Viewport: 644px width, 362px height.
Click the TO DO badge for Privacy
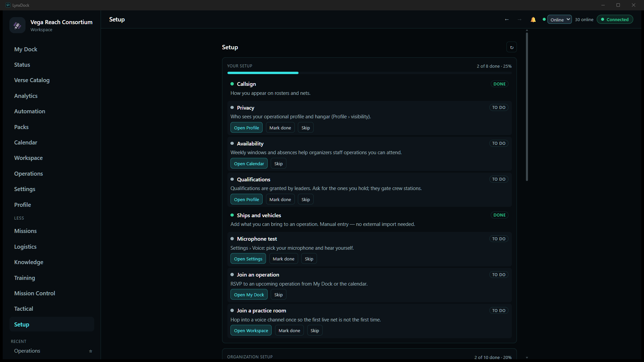[x=499, y=108]
